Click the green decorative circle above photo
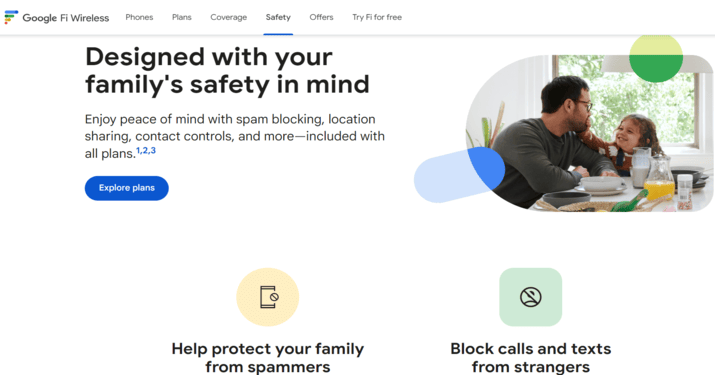The height and width of the screenshot is (375, 715). click(656, 58)
